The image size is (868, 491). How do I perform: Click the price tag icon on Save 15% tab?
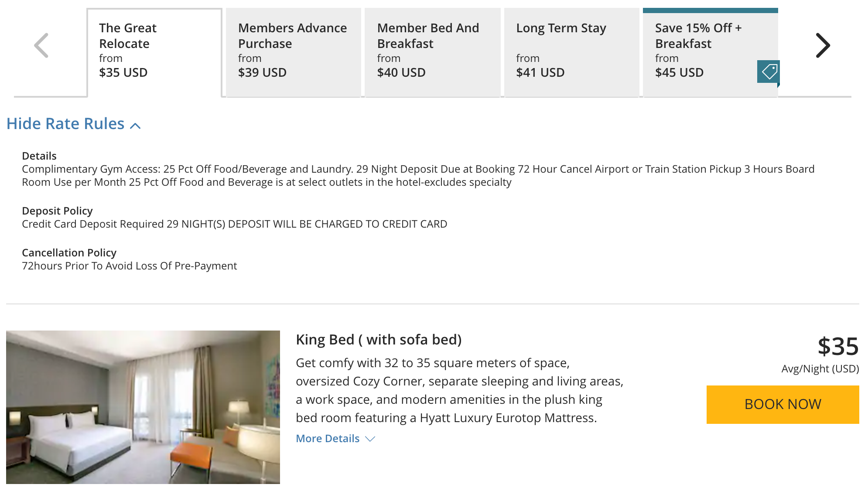[769, 72]
